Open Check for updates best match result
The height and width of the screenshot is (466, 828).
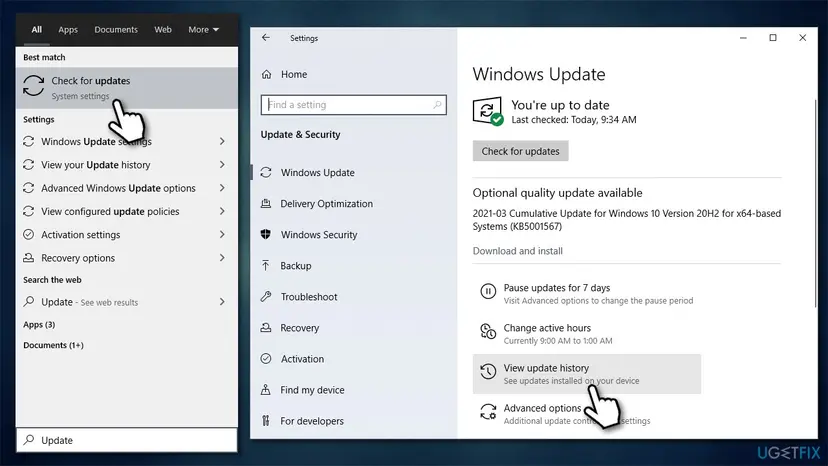pyautogui.click(x=127, y=88)
